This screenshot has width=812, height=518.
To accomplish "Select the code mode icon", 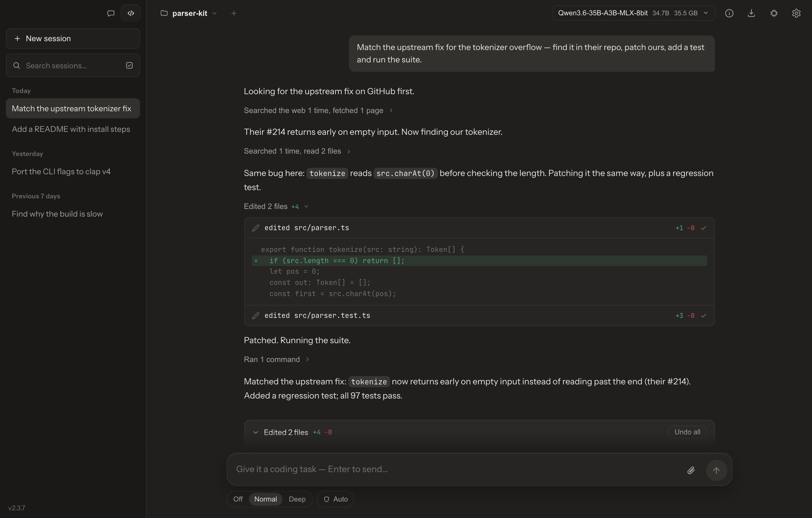I will (x=131, y=13).
